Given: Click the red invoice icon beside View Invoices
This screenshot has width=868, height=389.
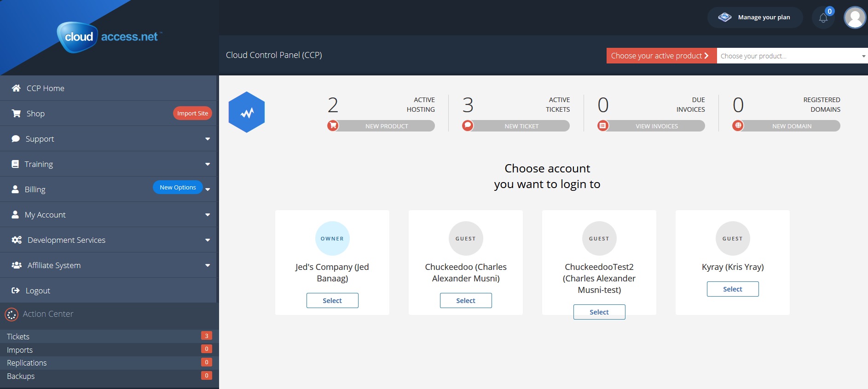Looking at the screenshot, I should (x=603, y=126).
